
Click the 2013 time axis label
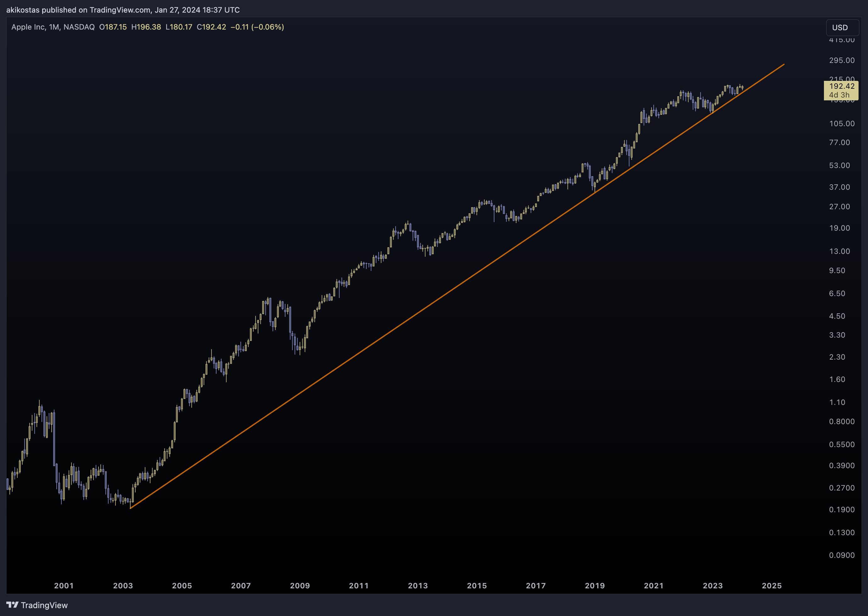pyautogui.click(x=418, y=585)
